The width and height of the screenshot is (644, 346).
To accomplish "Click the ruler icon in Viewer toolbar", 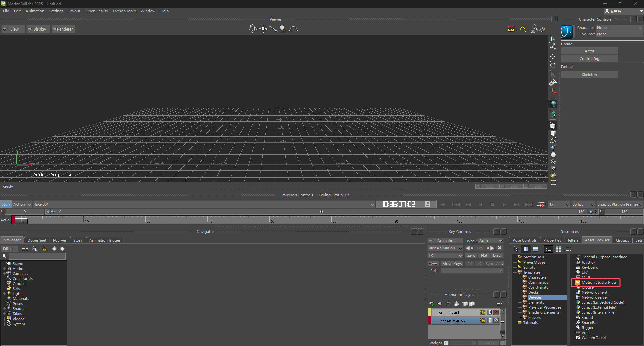I will tap(511, 29).
